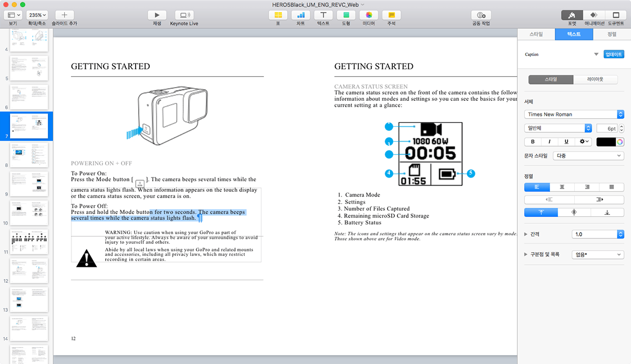Click the 업데이트 style update button

[x=614, y=54]
